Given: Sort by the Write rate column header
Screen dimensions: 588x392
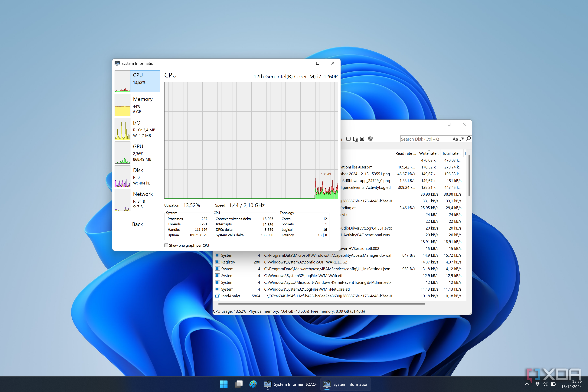Looking at the screenshot, I should click(x=429, y=153).
